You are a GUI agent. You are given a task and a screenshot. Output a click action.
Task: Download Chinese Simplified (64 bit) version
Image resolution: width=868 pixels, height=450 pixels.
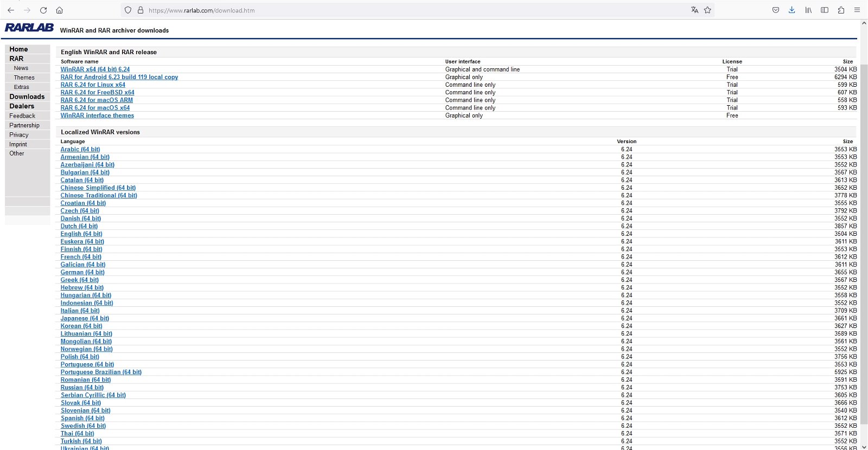pos(98,188)
